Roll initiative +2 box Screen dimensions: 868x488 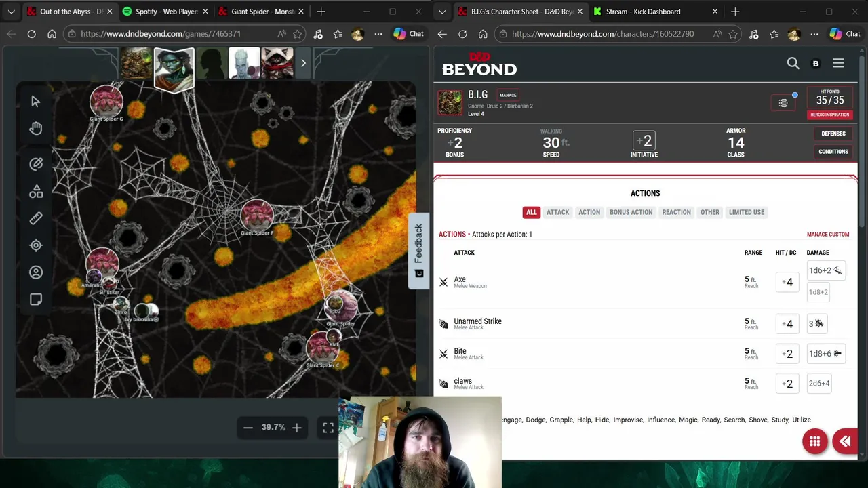[x=644, y=141]
